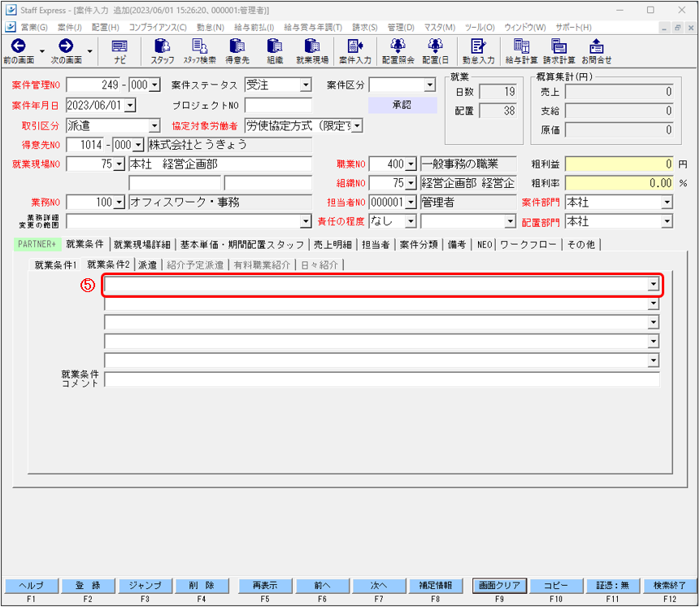700x607 pixels.
Task: Open the ナビ navigation icon
Action: pyautogui.click(x=120, y=46)
